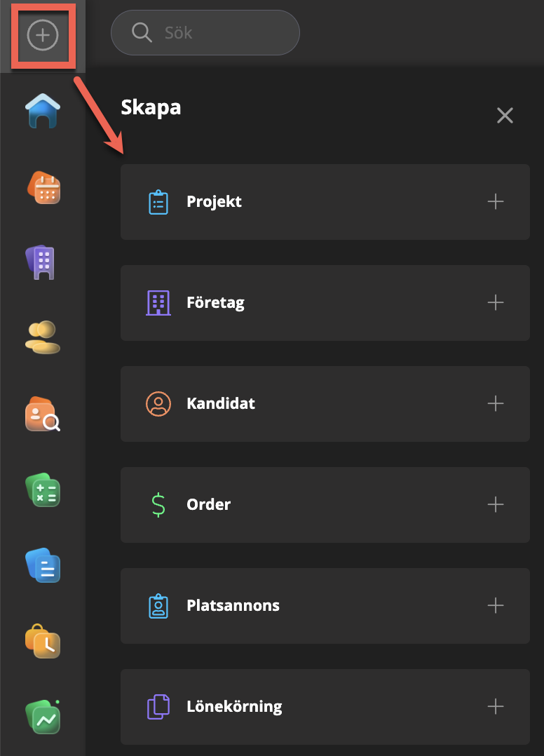544x756 pixels.
Task: Select the purple building sidebar icon
Action: pos(41,262)
